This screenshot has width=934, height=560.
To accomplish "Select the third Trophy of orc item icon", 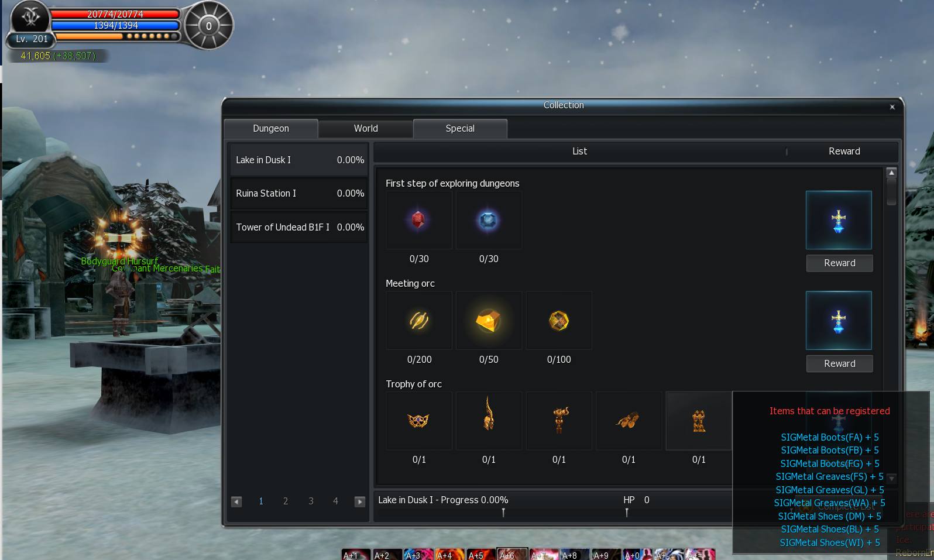I will tap(559, 421).
